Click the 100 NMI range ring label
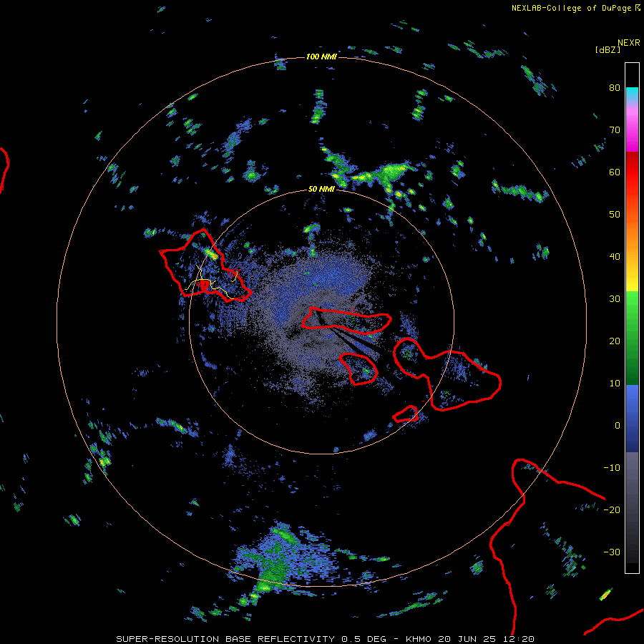The width and height of the screenshot is (644, 644). [321, 57]
